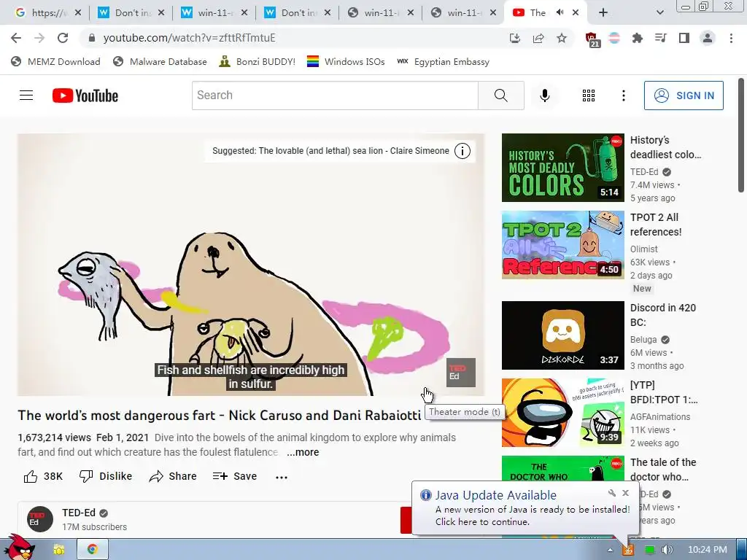Show hidden tray icons arrow
The height and width of the screenshot is (560, 747).
pos(611,550)
